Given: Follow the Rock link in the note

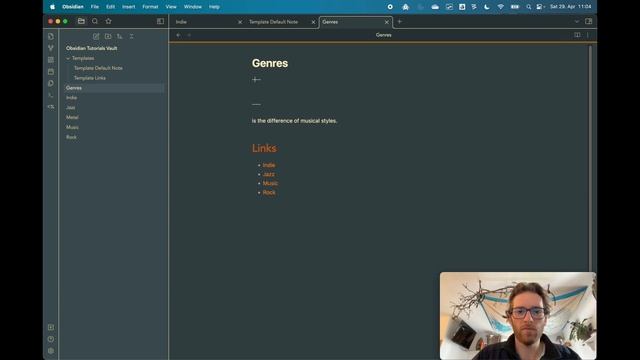Looking at the screenshot, I should 269,192.
